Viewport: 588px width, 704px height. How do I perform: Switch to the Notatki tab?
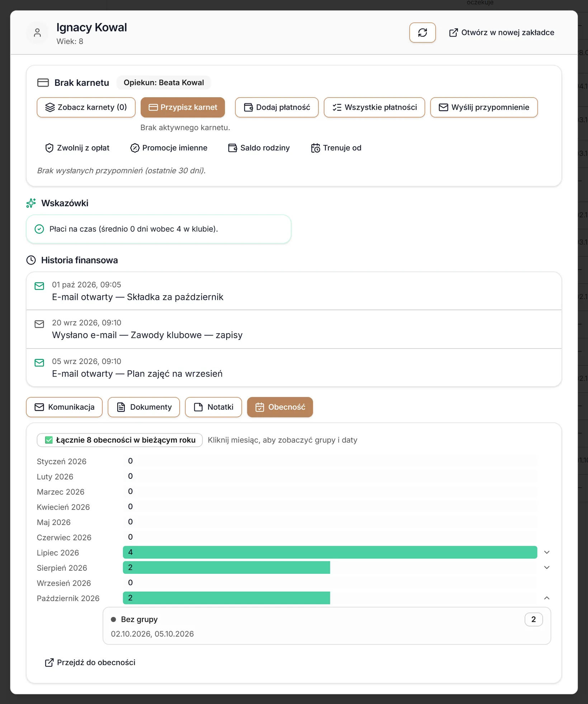tap(213, 407)
